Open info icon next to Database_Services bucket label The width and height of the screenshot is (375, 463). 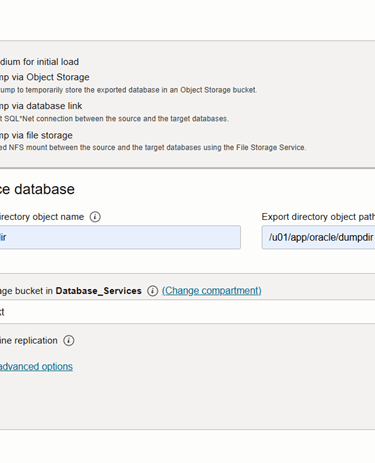pos(152,291)
